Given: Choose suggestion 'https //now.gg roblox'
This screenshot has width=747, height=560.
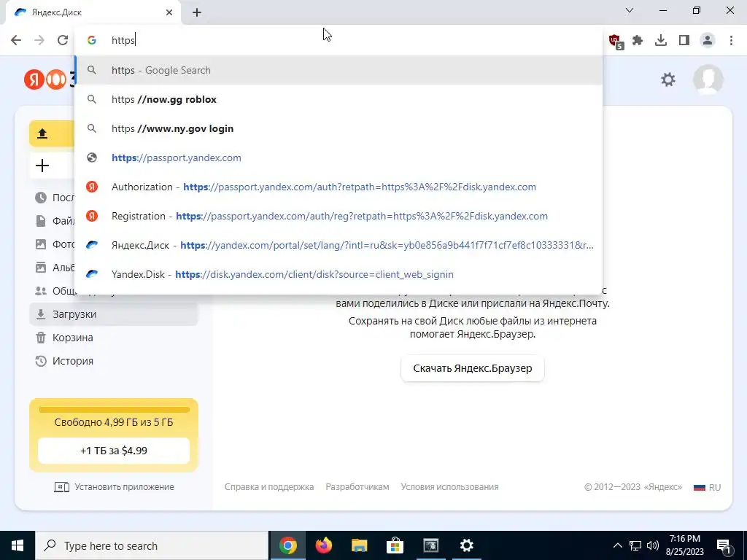Looking at the screenshot, I should point(338,99).
